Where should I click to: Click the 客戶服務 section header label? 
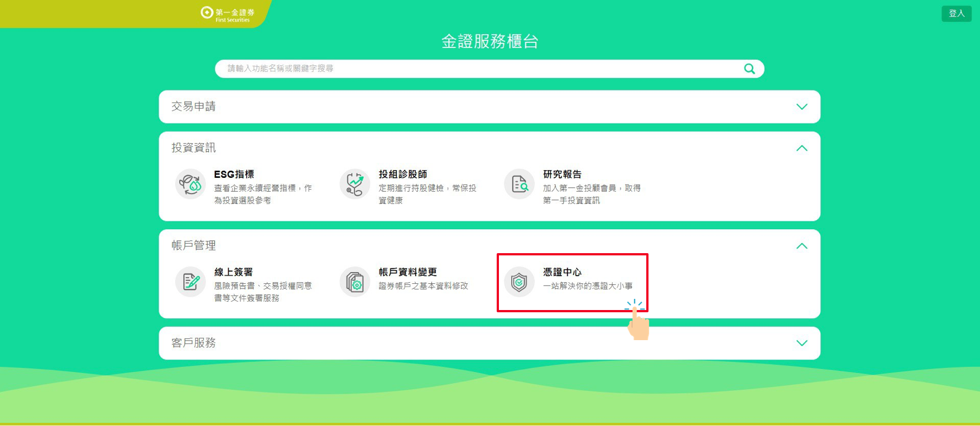coord(194,343)
